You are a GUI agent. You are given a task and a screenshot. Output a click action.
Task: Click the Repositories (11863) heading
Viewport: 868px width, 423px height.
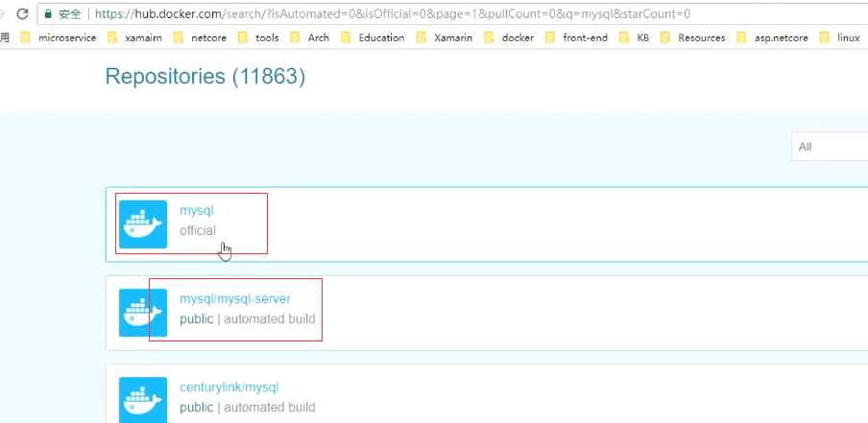pos(205,77)
